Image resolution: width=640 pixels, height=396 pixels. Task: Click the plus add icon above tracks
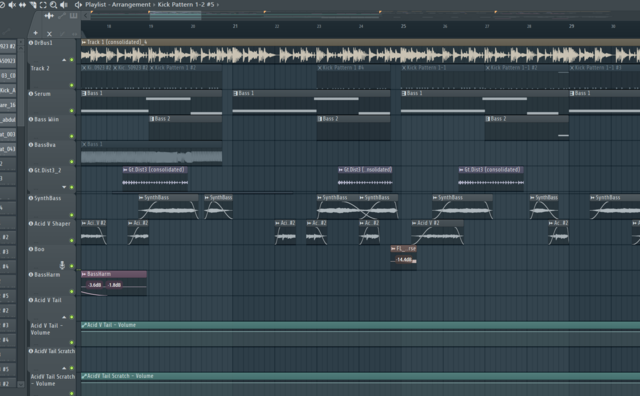coord(36,33)
